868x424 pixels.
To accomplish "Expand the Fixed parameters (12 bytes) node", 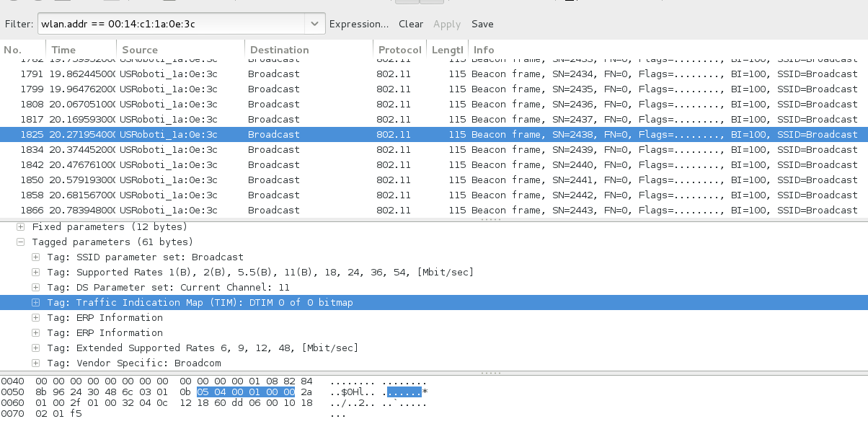I will pos(21,227).
